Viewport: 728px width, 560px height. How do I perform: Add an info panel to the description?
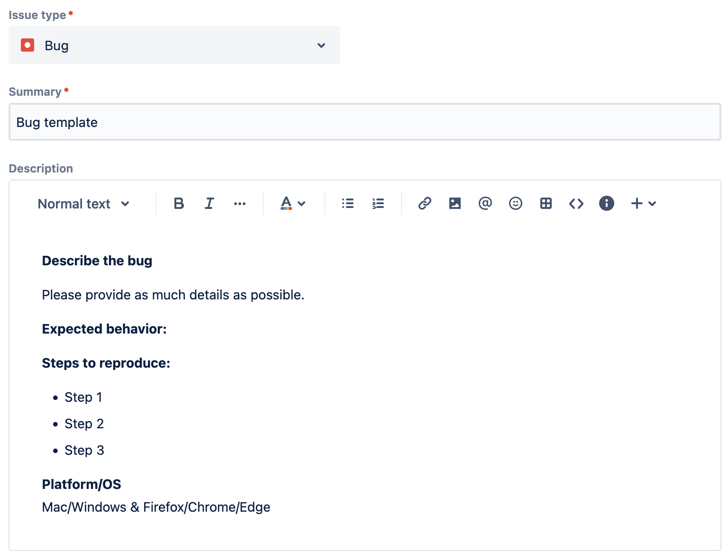[x=606, y=203]
